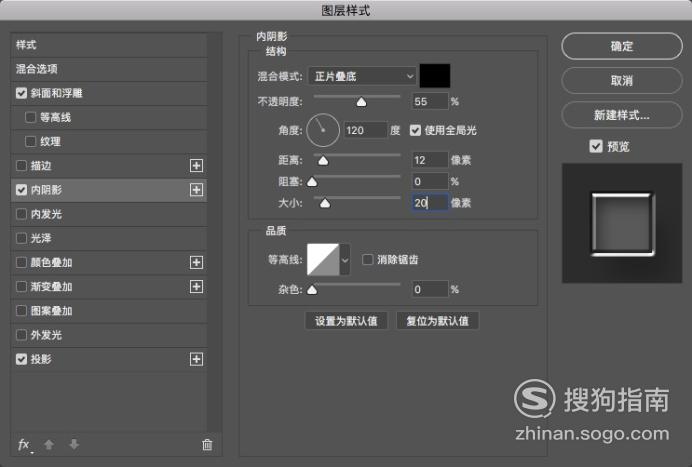Select the 内发光 effect row
The image size is (692, 467).
click(x=109, y=214)
